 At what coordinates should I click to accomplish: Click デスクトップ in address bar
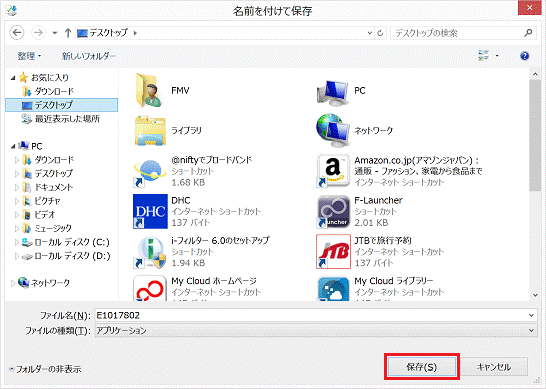point(109,33)
